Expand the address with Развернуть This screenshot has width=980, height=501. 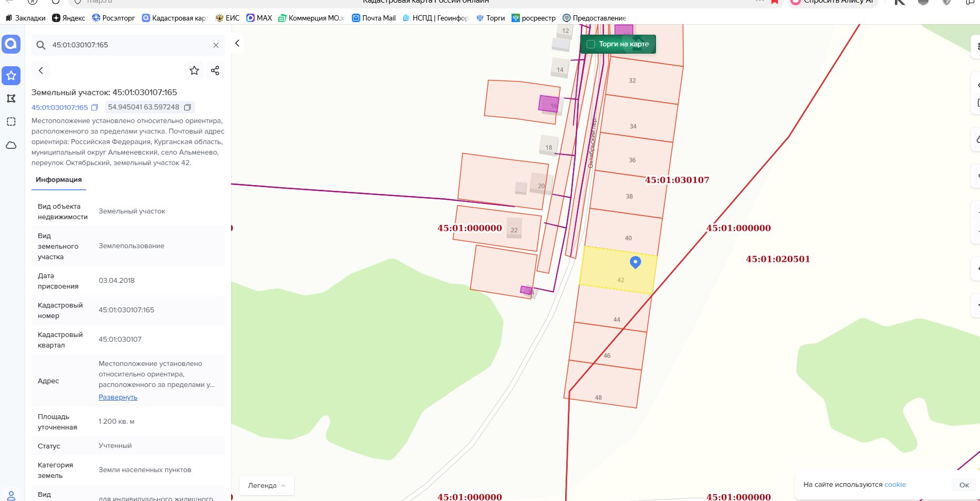coord(118,397)
